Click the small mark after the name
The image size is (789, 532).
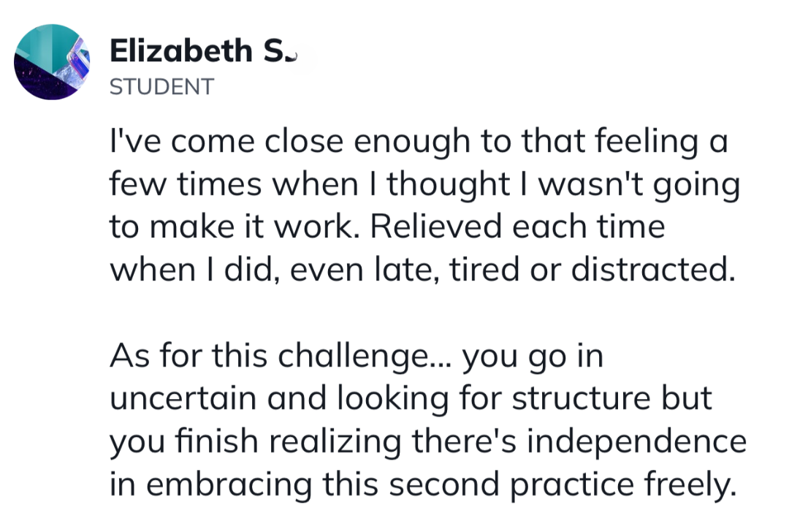pos(292,58)
